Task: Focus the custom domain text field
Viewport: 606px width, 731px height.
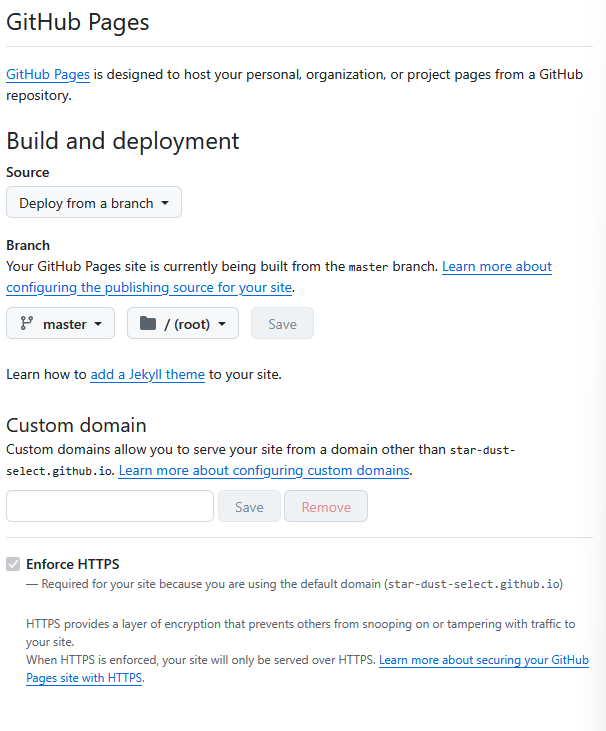Action: coord(110,506)
